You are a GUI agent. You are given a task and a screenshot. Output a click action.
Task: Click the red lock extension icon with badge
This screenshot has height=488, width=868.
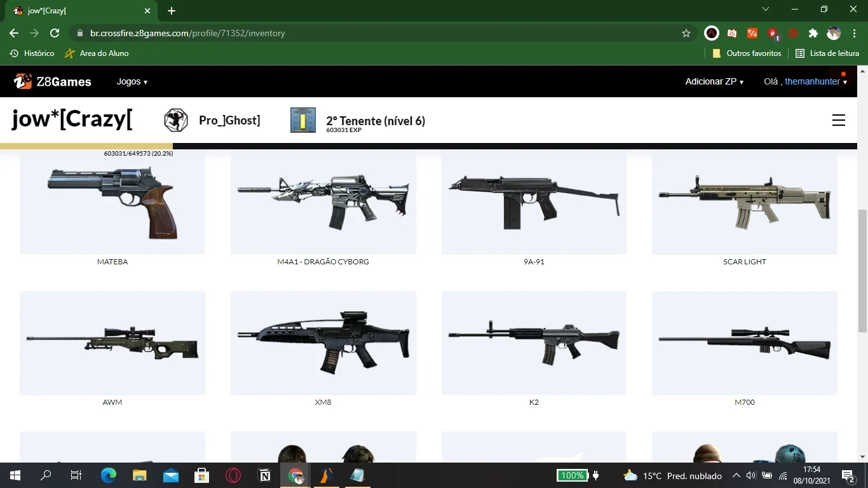pos(773,34)
